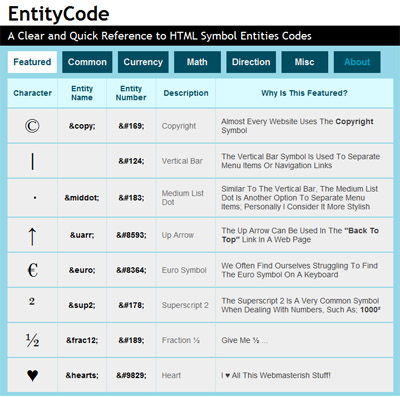This screenshot has height=397, width=400.
Task: Click the Entity Name column header
Action: pos(82,93)
